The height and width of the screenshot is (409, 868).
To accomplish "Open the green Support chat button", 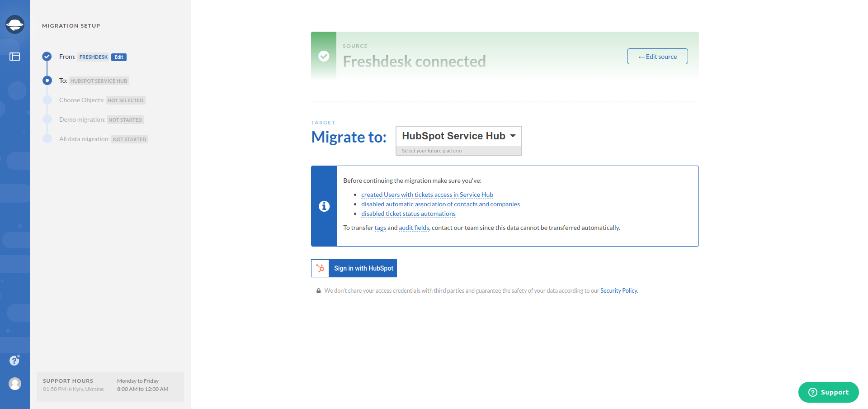I will tap(829, 392).
